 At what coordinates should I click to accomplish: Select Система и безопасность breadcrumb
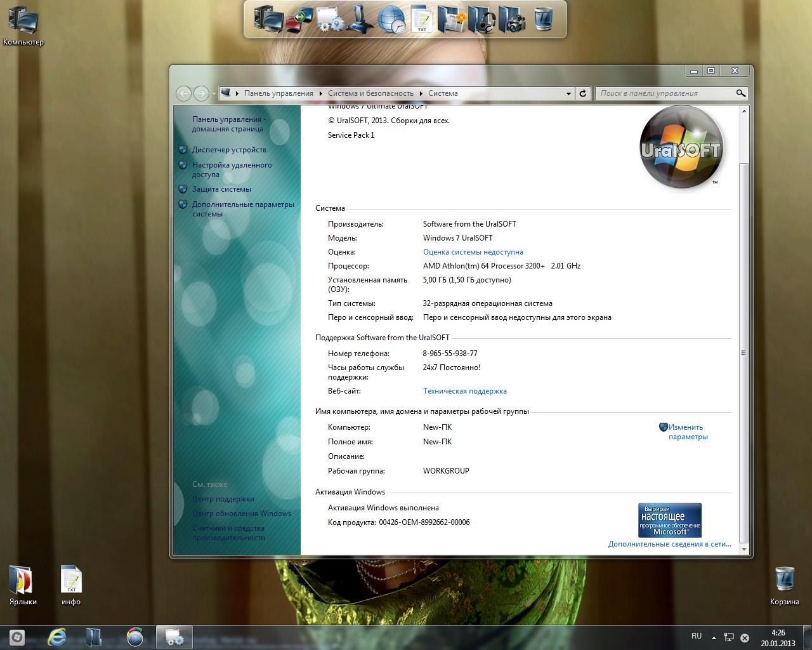370,93
